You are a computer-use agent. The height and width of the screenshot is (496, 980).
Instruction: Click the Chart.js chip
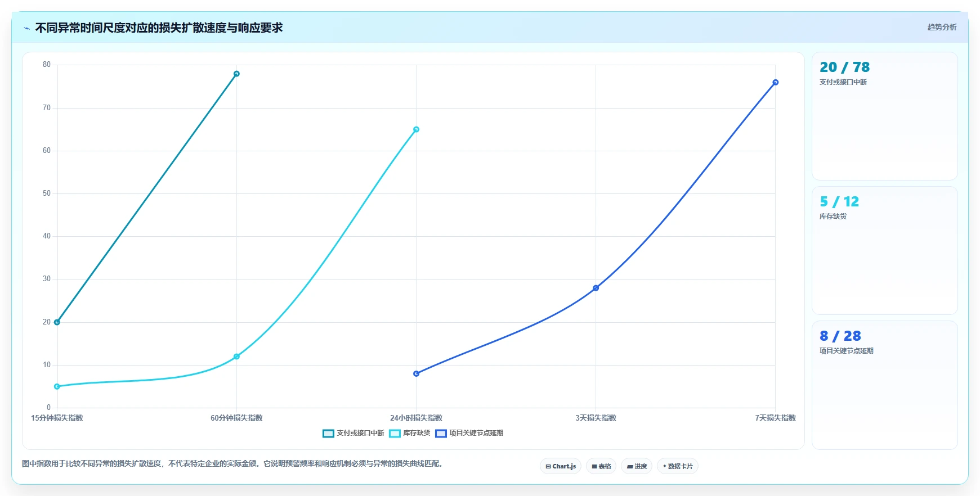click(x=561, y=466)
